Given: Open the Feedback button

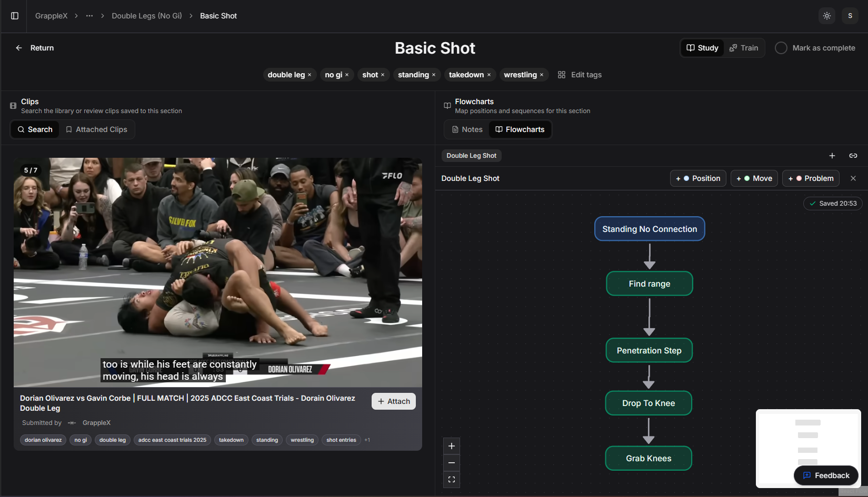Looking at the screenshot, I should (x=826, y=475).
